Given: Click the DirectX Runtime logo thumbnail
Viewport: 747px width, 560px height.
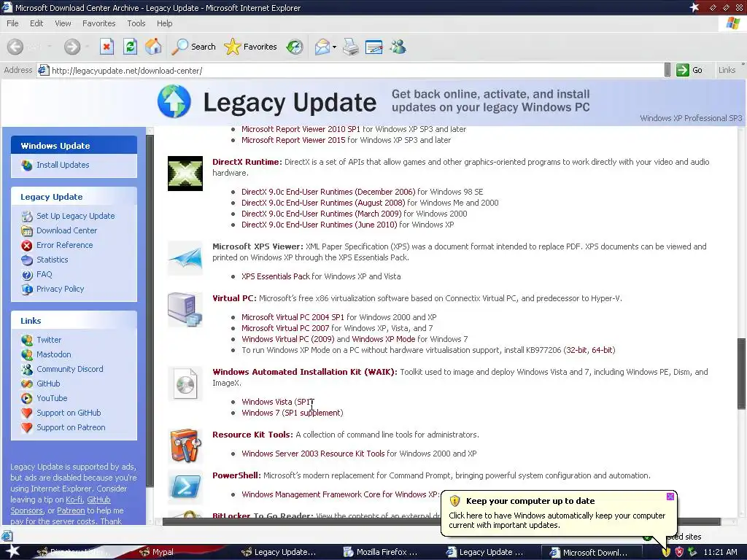Looking at the screenshot, I should [185, 174].
